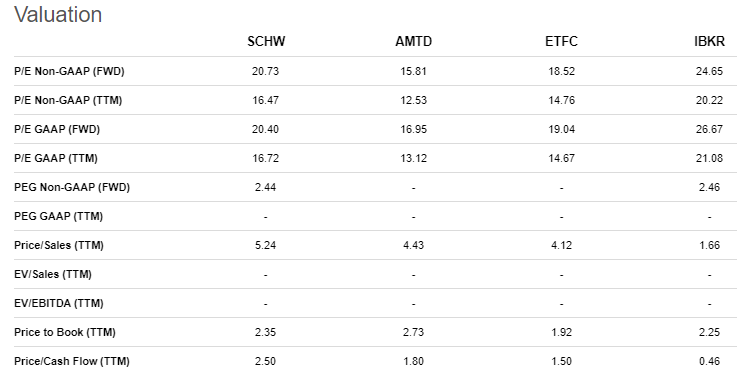Image resolution: width=737 pixels, height=371 pixels.
Task: Click the P/E GAAP (TTM) label
Action: [x=56, y=158]
